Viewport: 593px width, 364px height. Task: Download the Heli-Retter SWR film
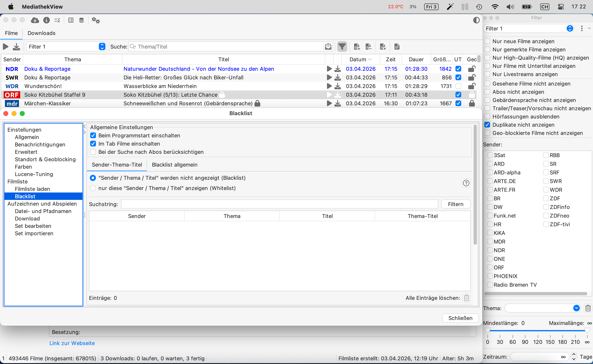[x=338, y=78]
